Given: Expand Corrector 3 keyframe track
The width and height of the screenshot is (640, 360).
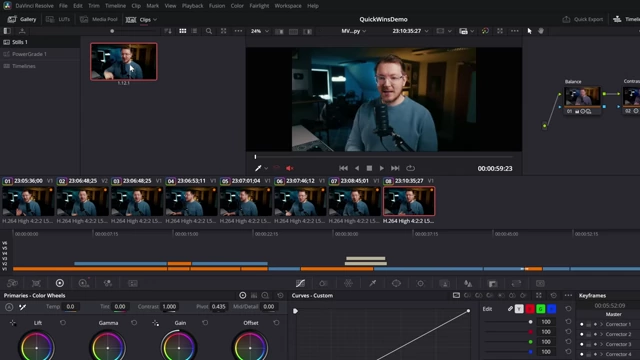Looking at the screenshot, I should 601,344.
